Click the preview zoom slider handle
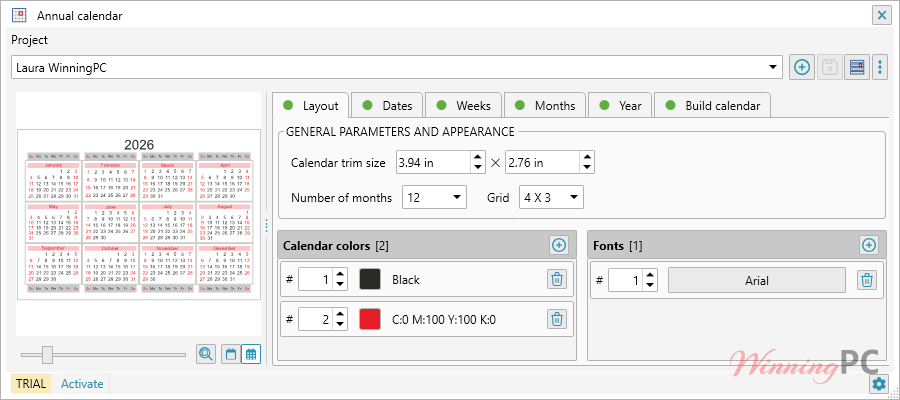This screenshot has height=400, width=900. [x=48, y=355]
